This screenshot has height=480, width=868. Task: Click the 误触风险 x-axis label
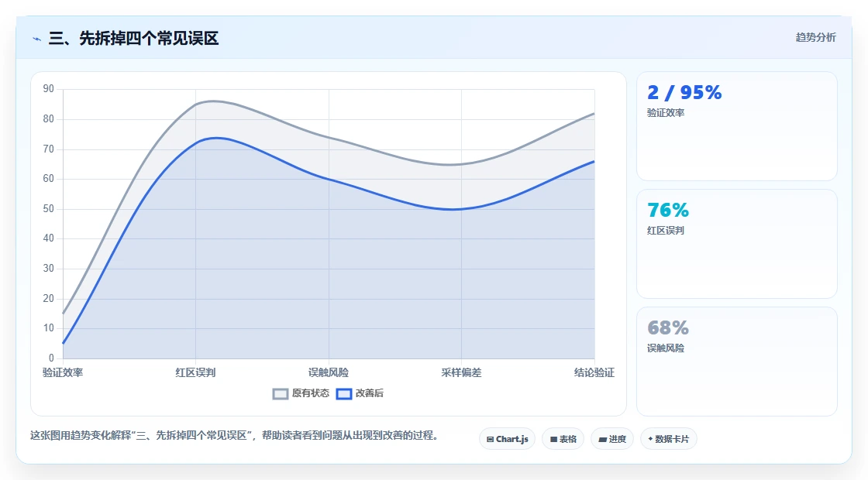(x=329, y=372)
